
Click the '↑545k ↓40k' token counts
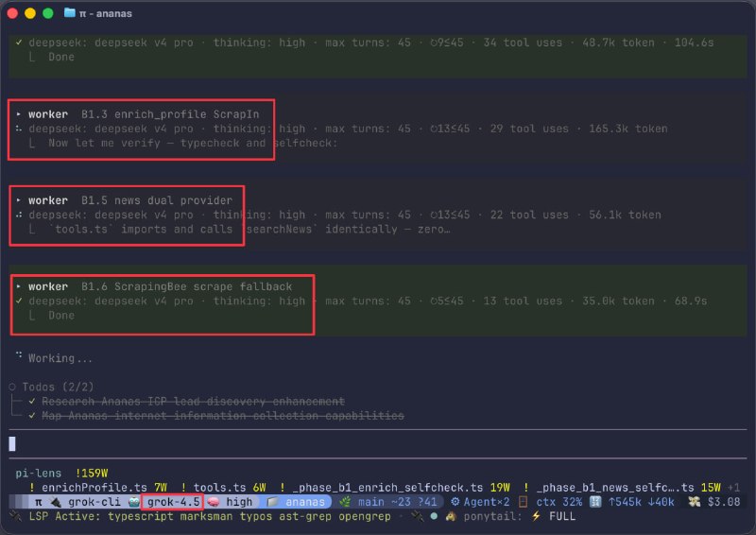(x=642, y=502)
